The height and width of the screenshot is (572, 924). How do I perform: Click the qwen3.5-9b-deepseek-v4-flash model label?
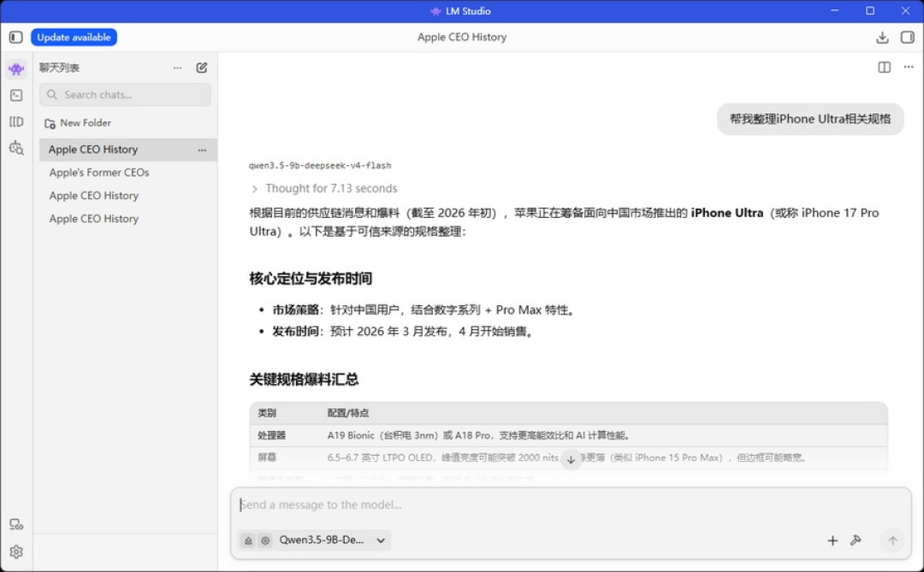[x=320, y=166]
